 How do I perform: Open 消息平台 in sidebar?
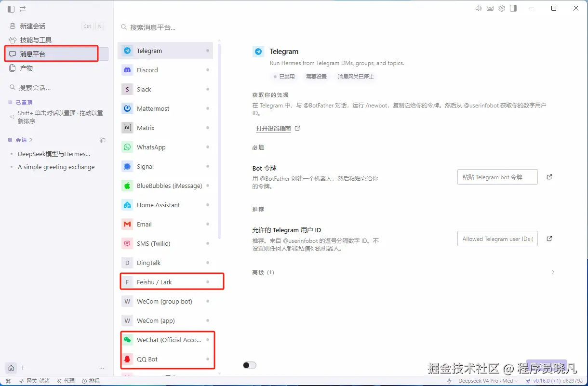click(x=56, y=54)
